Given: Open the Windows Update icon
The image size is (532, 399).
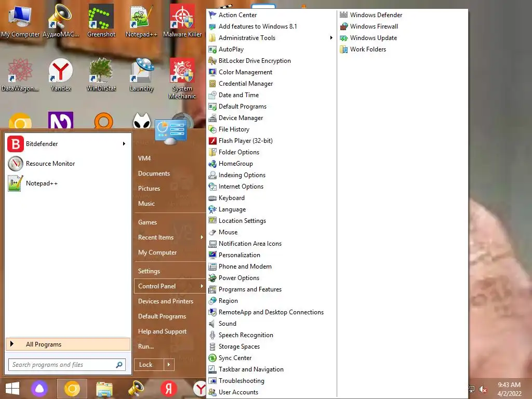Looking at the screenshot, I should (x=344, y=37).
